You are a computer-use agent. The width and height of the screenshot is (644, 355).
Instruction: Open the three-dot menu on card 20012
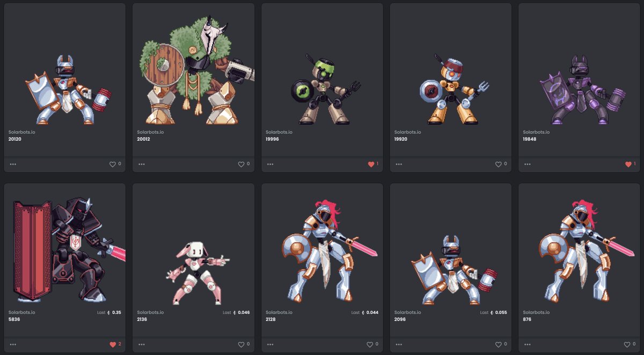(x=142, y=164)
